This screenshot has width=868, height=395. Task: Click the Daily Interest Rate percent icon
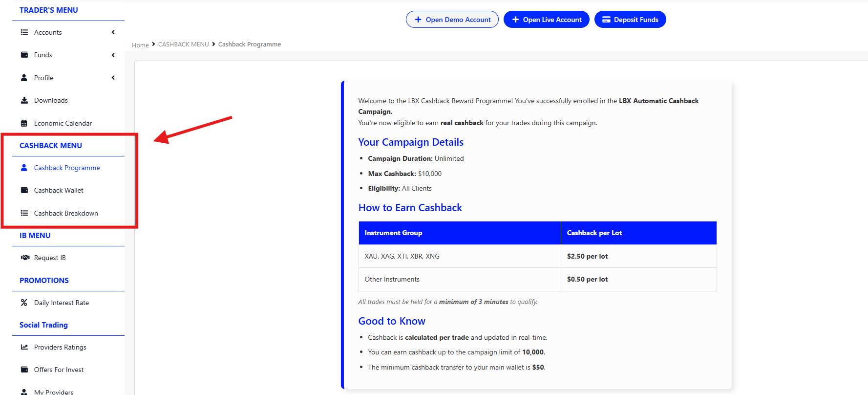coord(24,303)
